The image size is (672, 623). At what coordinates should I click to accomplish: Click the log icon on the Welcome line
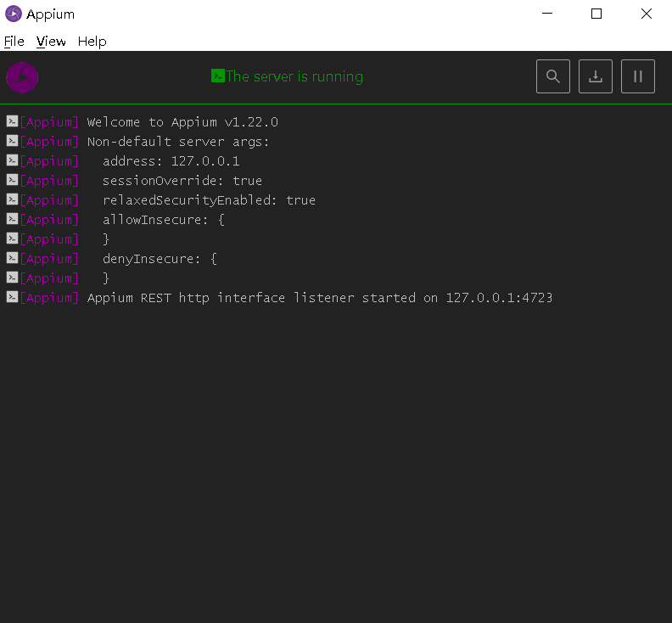point(12,121)
